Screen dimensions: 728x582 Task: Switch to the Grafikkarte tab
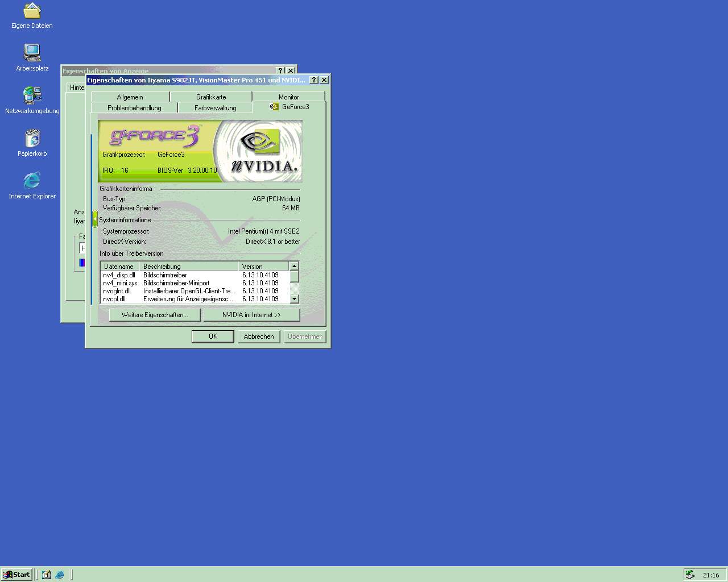(x=211, y=97)
